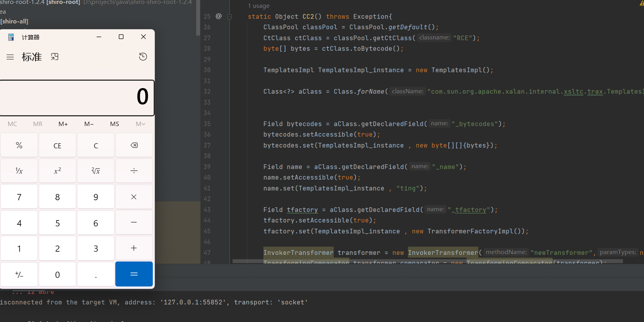Click 'Disconnected from the target VM' console line
Image resolution: width=644 pixels, height=322 pixels.
154,302
